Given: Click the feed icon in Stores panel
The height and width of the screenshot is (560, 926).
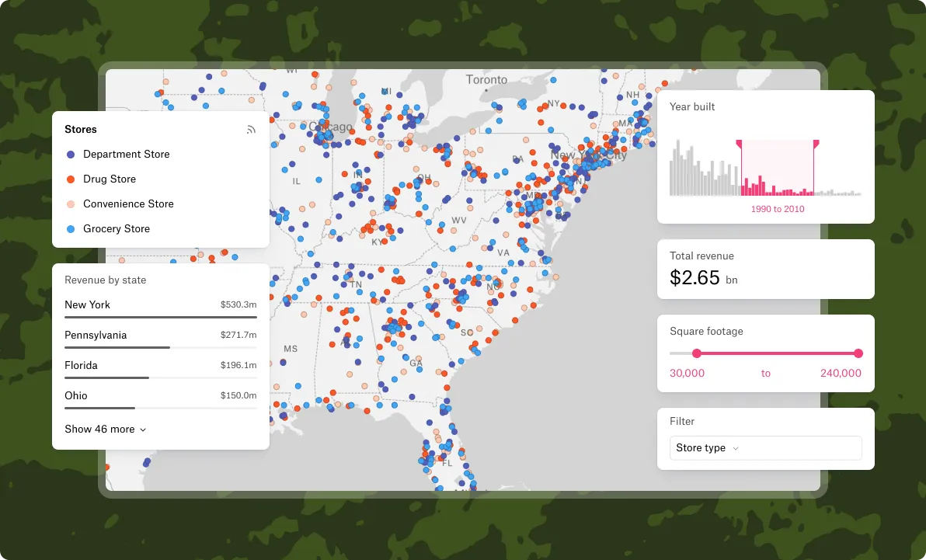Looking at the screenshot, I should tap(251, 130).
